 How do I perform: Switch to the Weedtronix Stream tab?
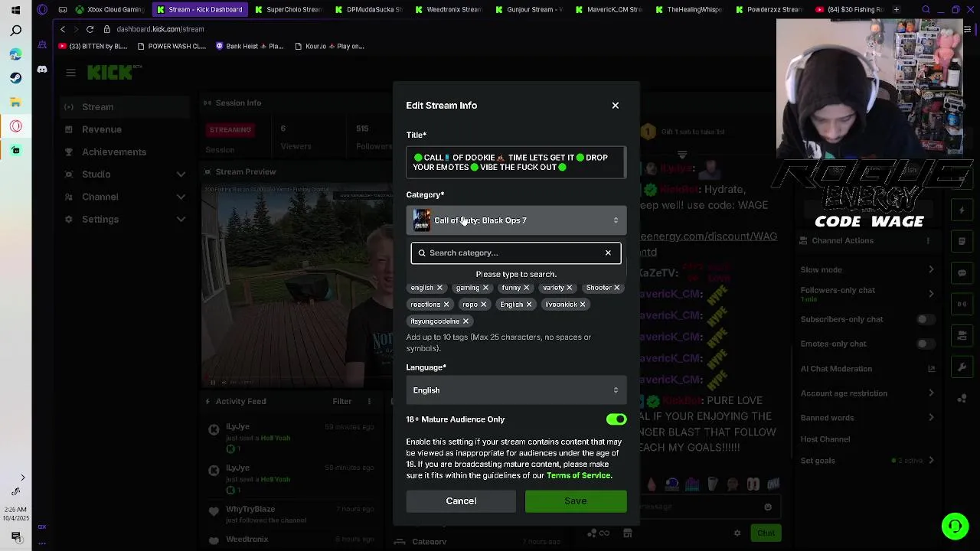(449, 10)
